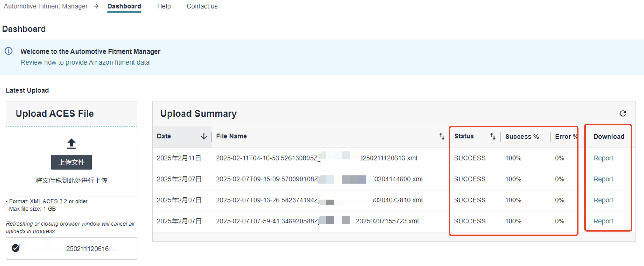Click the Status column sort icon

coord(493,136)
